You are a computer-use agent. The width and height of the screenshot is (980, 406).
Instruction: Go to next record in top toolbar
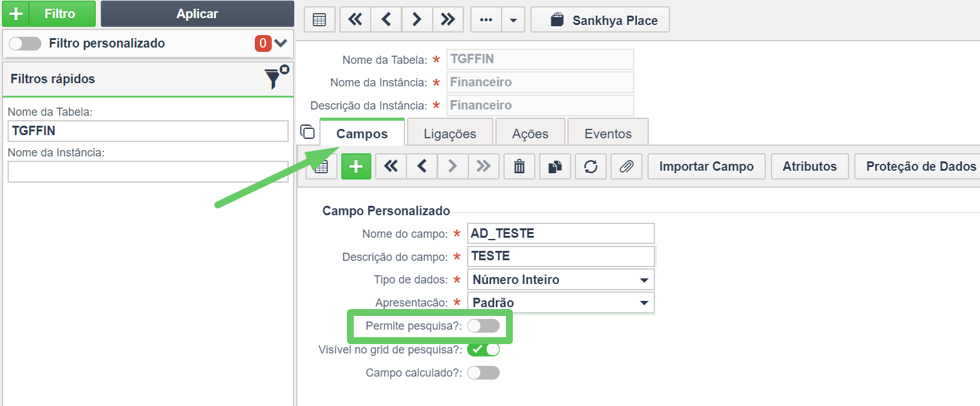417,20
